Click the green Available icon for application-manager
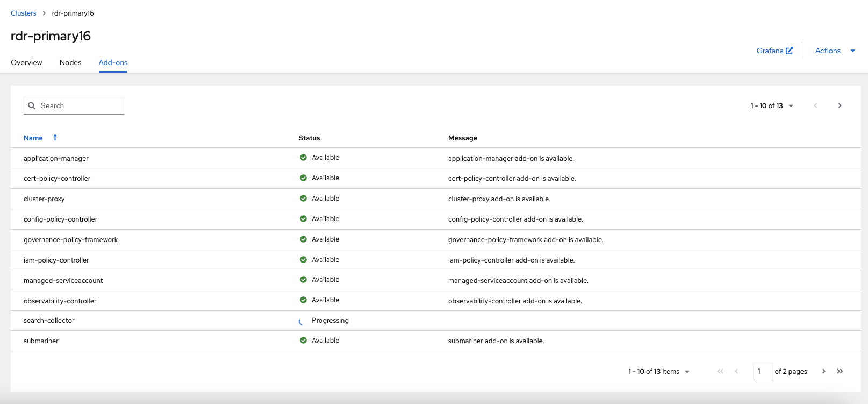Screen dimensions: 868x404 click(x=303, y=158)
